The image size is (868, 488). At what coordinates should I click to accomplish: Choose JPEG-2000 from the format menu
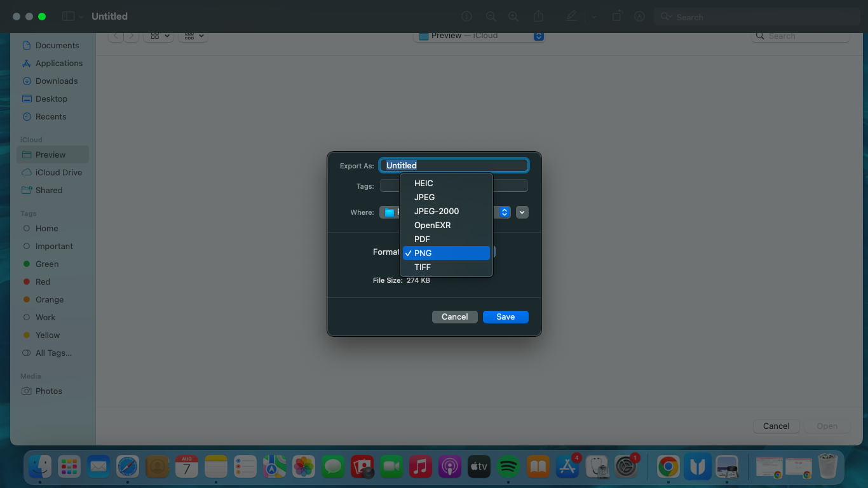coord(446,211)
